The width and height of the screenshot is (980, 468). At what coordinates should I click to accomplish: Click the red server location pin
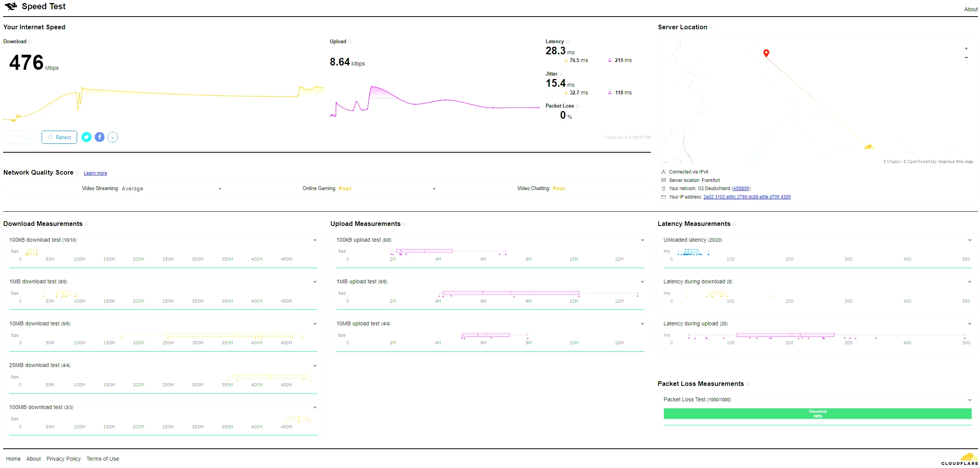click(766, 53)
